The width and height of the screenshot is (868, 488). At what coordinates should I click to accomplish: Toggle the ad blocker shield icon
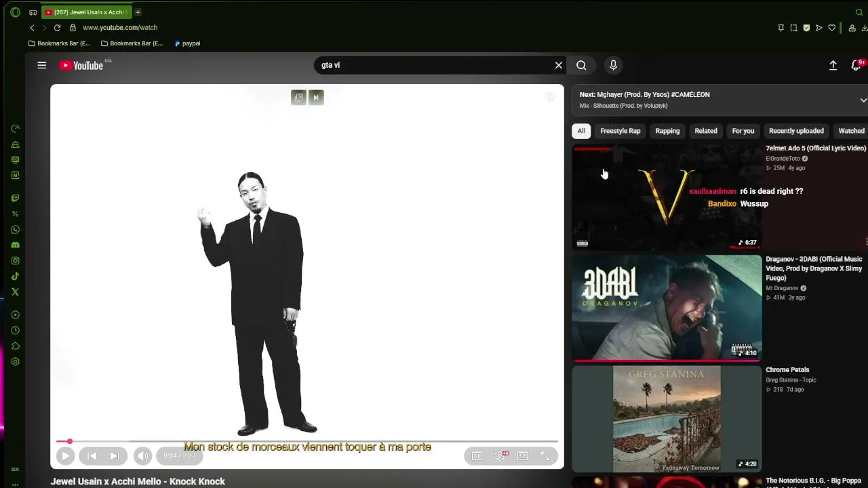[x=806, y=28]
